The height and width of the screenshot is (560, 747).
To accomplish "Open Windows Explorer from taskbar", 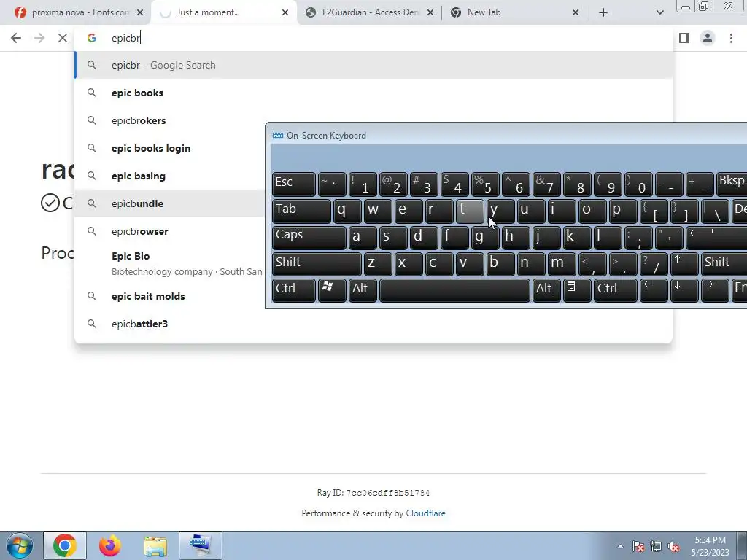I will pos(155,545).
